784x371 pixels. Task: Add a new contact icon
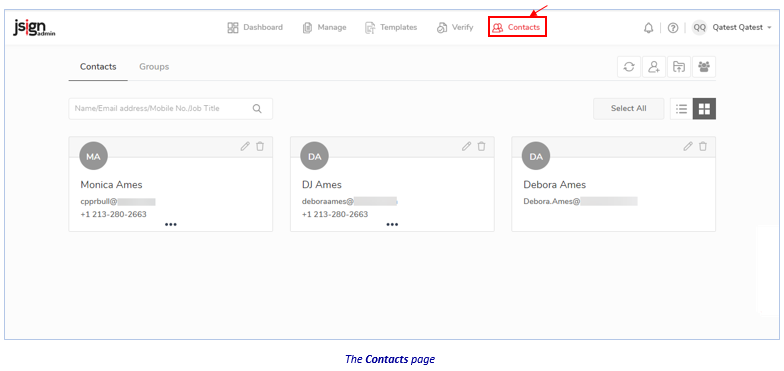click(654, 67)
